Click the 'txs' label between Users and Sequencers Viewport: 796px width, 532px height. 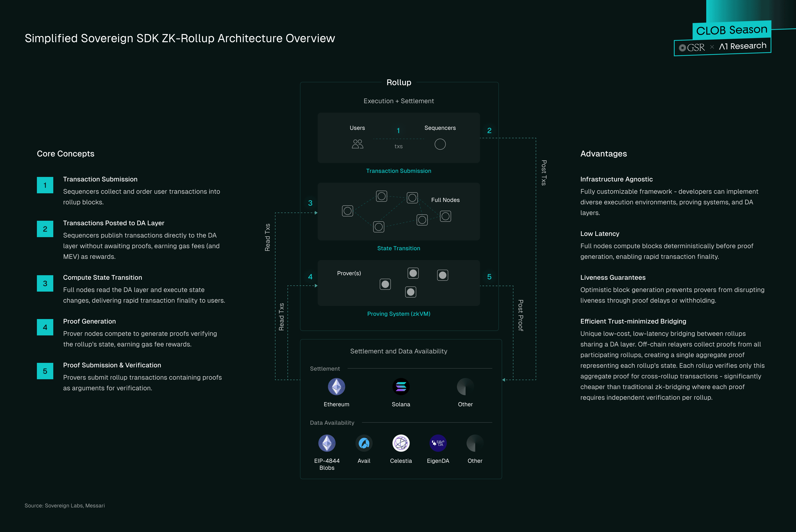tap(399, 147)
